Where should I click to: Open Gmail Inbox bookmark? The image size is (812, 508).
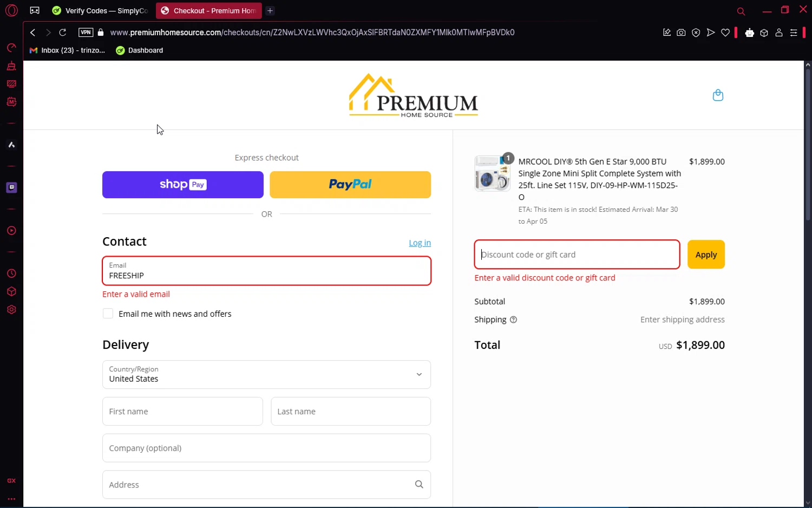67,50
